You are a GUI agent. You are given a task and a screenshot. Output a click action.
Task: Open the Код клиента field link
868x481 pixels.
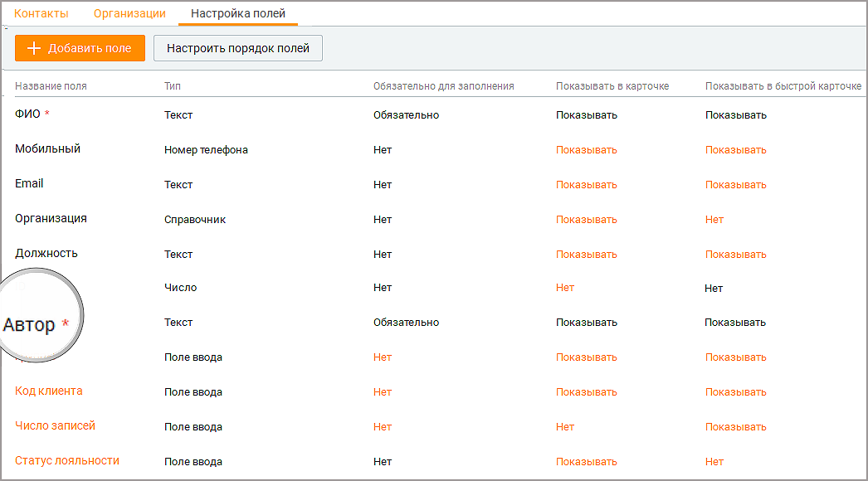pos(49,391)
